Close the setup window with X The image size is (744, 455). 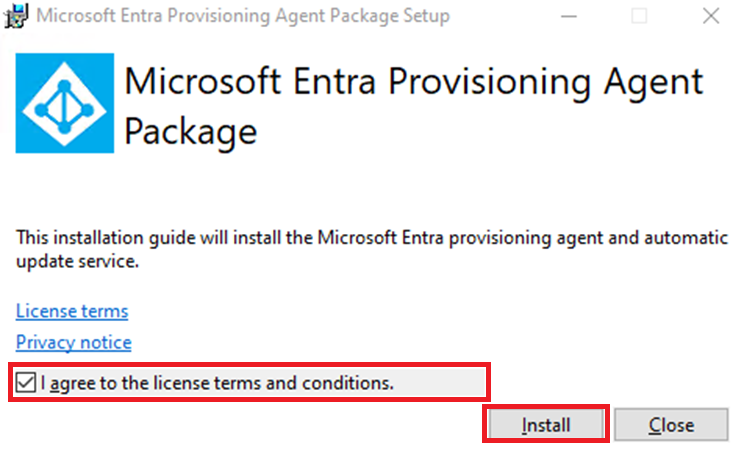click(x=709, y=16)
